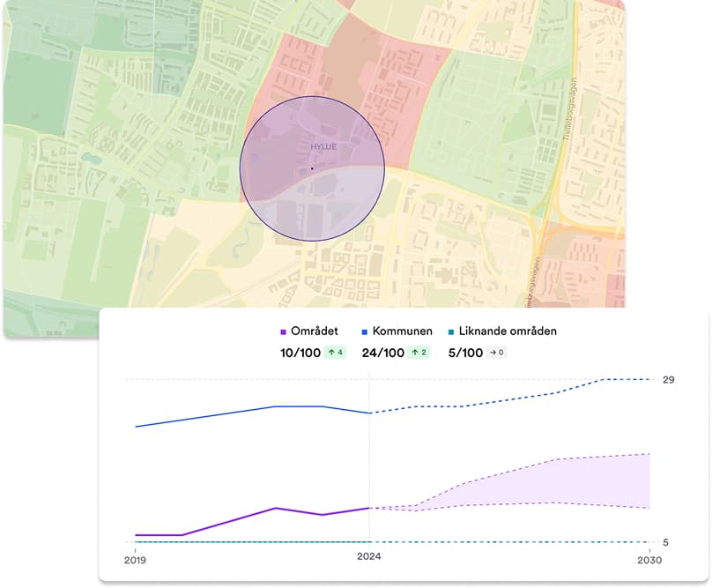Click the green up-arrow 2 badge

pyautogui.click(x=417, y=353)
